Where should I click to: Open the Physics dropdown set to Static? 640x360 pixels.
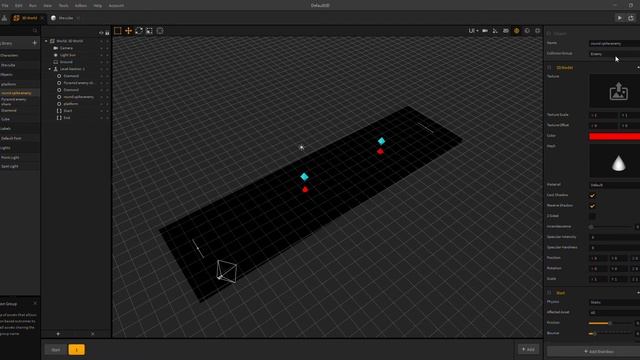(614, 302)
